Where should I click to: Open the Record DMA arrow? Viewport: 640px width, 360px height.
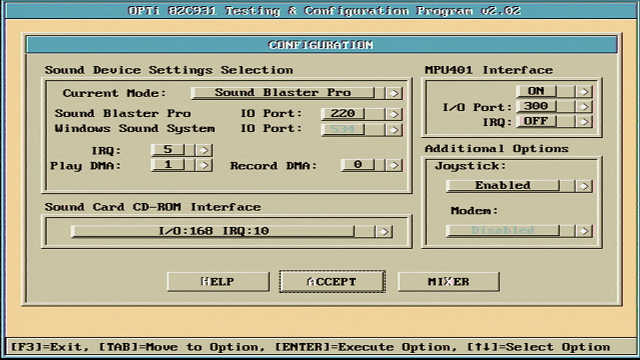pos(394,165)
